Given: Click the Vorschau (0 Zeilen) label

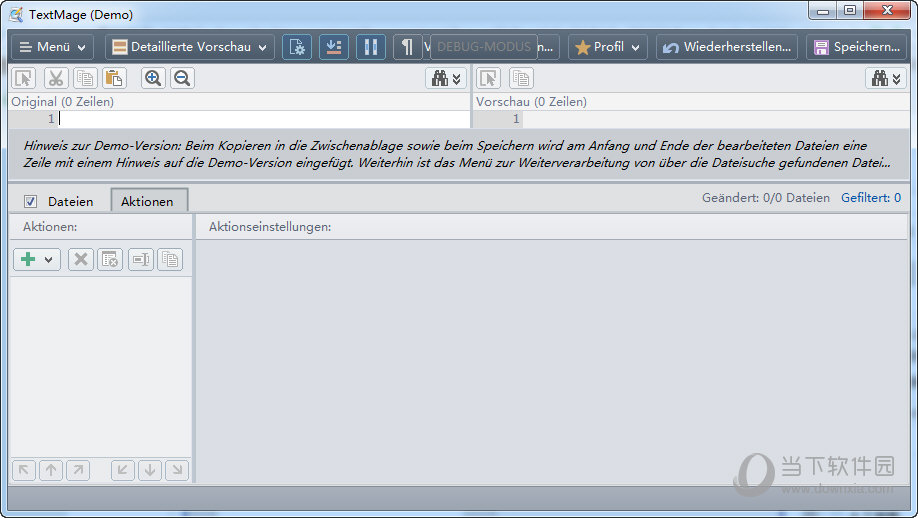Looking at the screenshot, I should coord(531,102).
